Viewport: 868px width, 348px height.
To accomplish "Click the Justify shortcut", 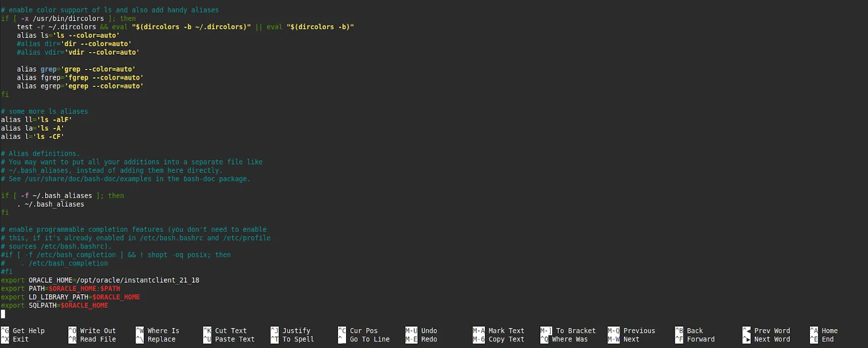I will 296,331.
